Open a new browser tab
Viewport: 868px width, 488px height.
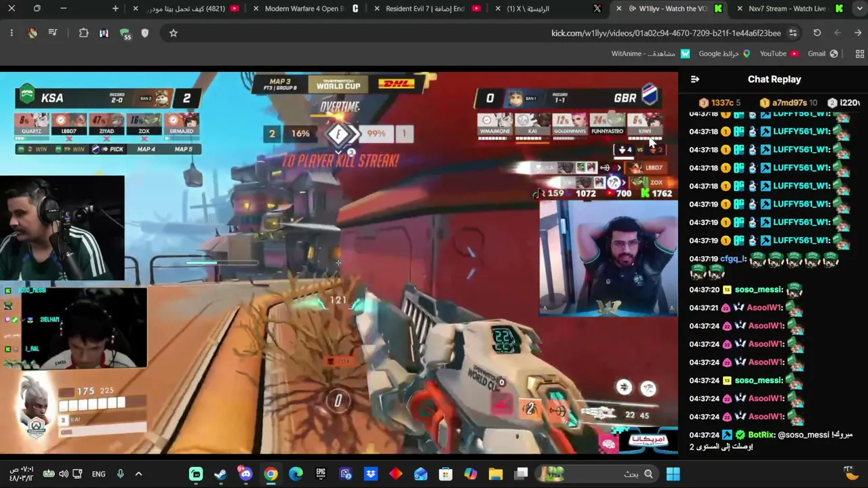[x=115, y=9]
